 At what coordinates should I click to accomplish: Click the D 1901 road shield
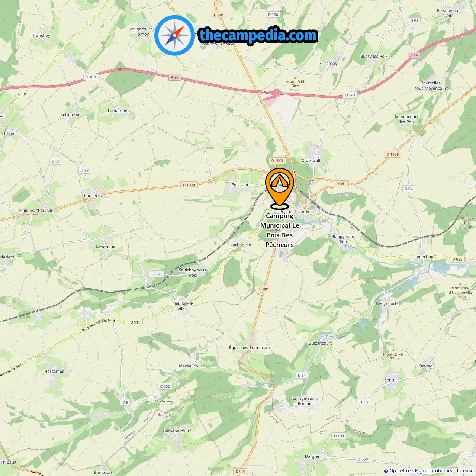coord(277,161)
